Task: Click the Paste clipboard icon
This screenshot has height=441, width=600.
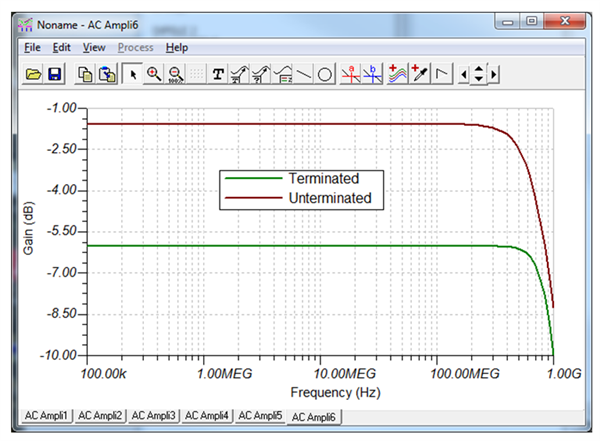Action: tap(107, 74)
